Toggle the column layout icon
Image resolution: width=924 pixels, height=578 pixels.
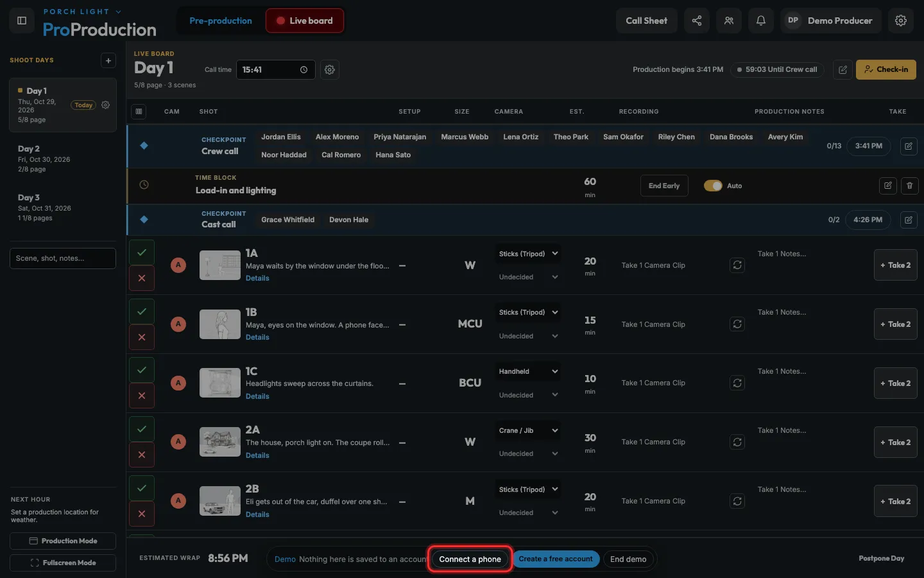(x=139, y=111)
